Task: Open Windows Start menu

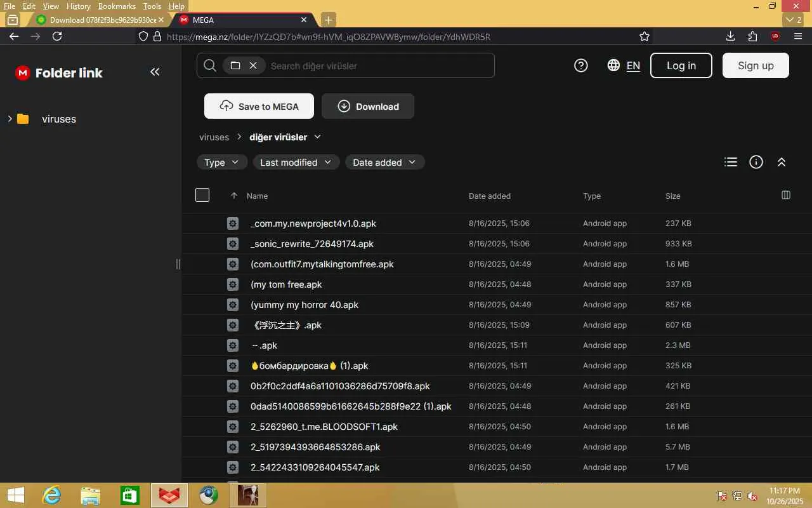Action: point(16,495)
